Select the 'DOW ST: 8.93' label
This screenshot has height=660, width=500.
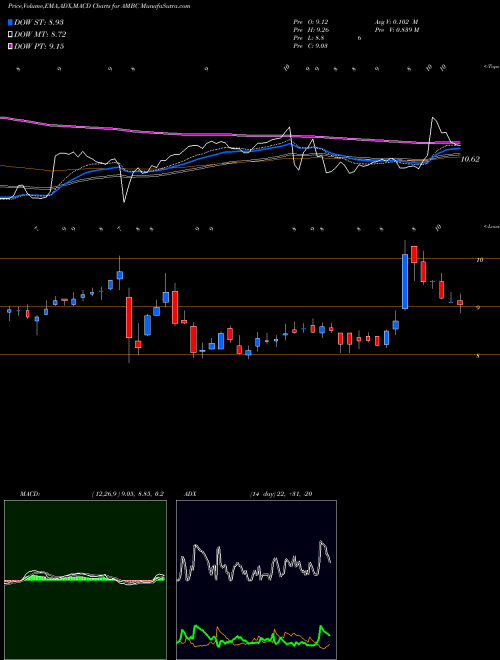[39, 22]
